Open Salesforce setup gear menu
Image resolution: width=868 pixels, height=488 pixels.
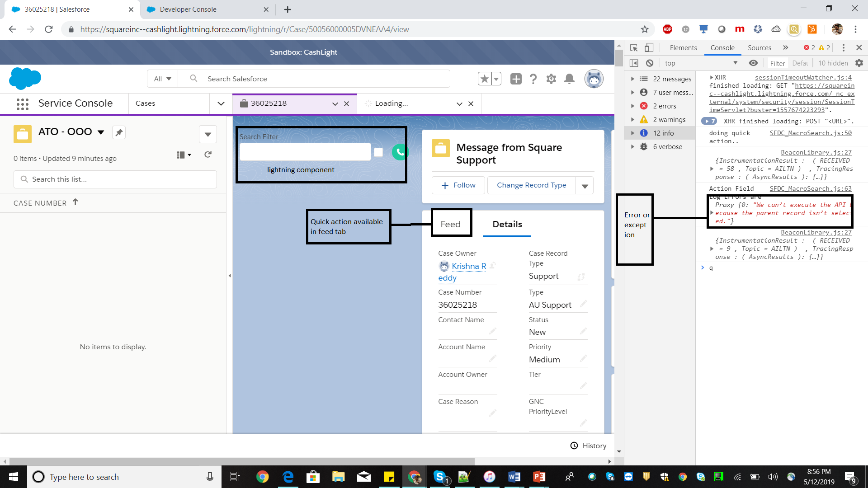click(551, 79)
